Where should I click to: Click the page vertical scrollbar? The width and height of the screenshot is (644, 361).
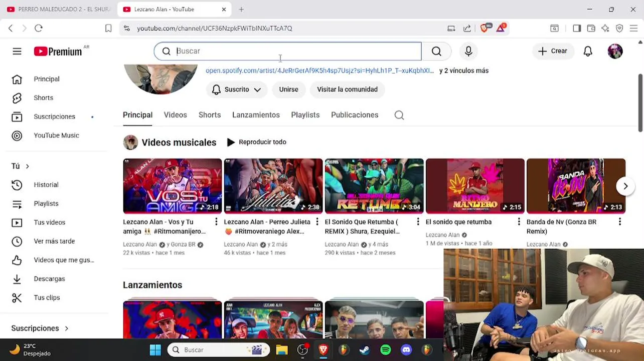(x=640, y=103)
